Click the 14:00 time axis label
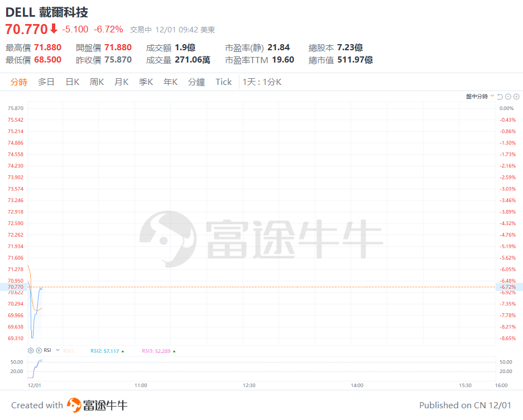 [357, 385]
